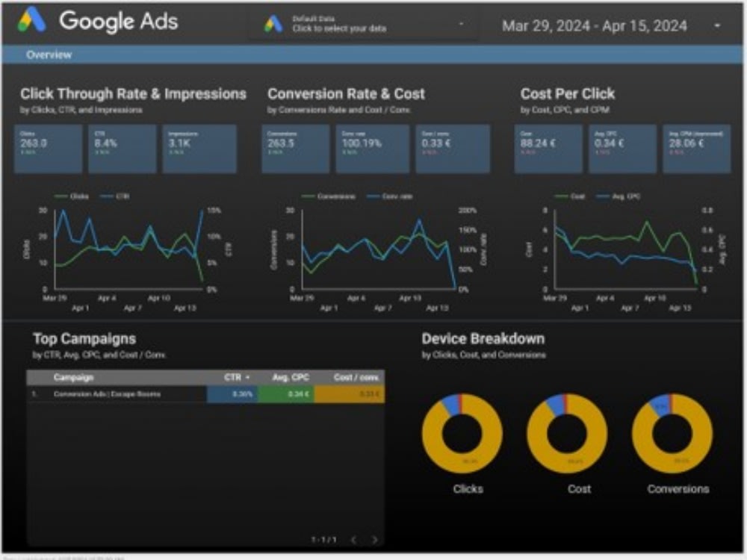
Task: Toggle the Conversions legend entry
Action: [328, 196]
